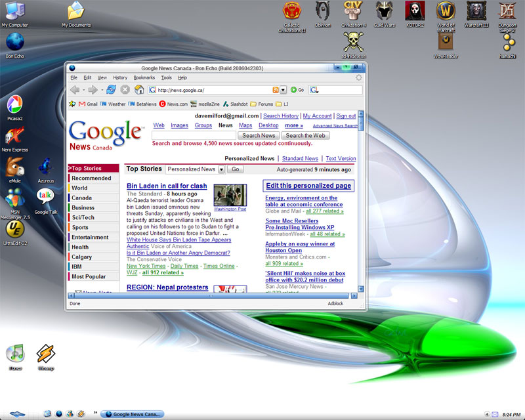Open the Bookmarks menu
525x420 pixels.
point(144,77)
